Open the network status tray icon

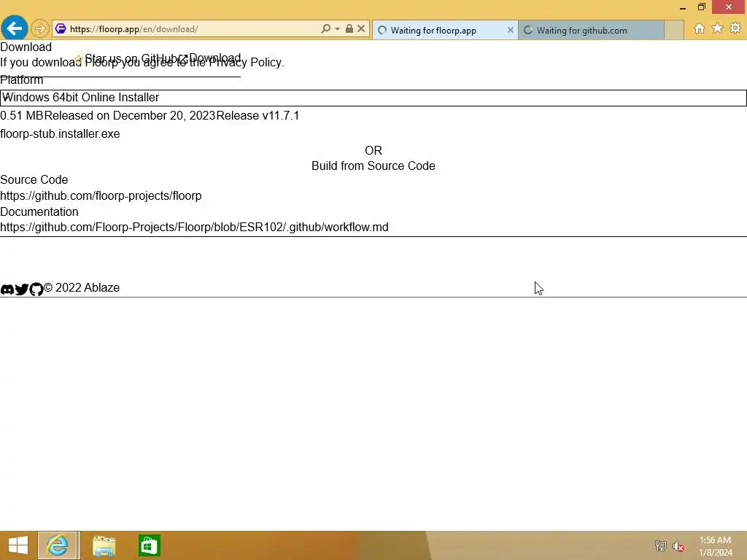[661, 545]
